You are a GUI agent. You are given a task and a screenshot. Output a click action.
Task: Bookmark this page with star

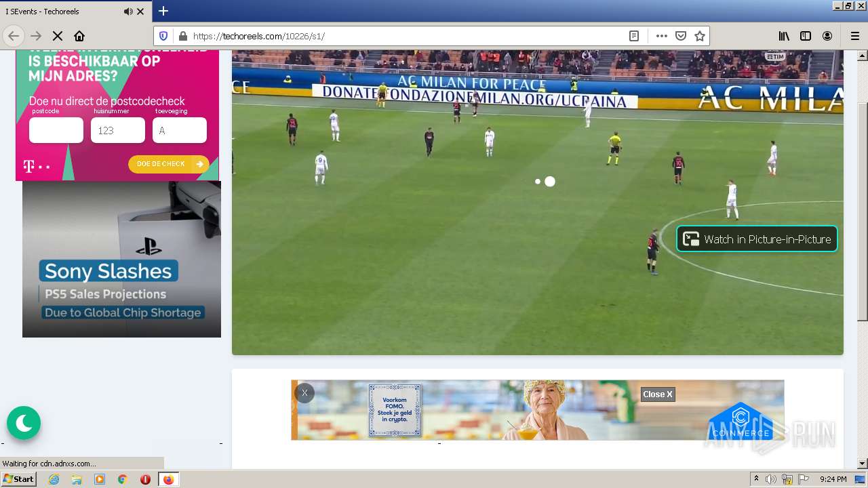(700, 36)
